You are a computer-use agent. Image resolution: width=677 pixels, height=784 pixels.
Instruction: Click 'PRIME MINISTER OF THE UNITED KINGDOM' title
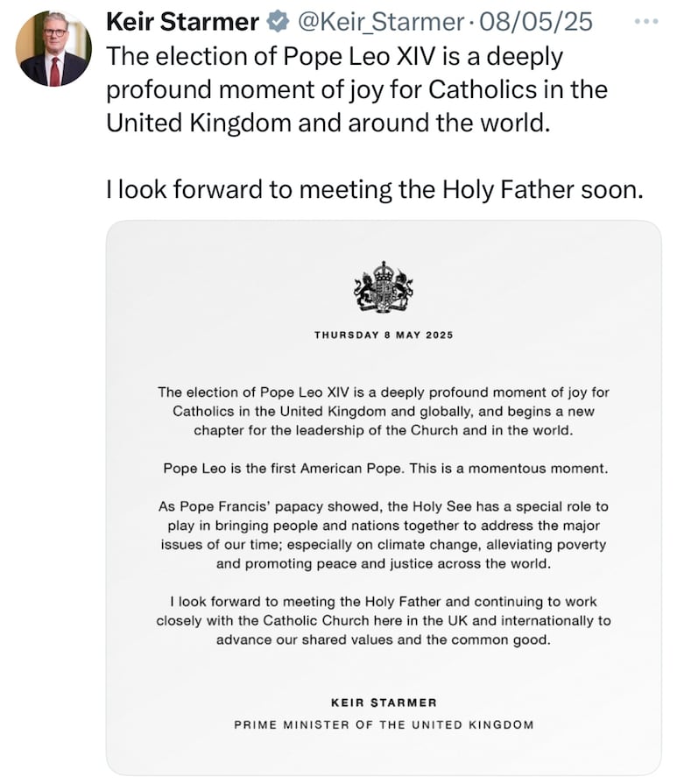384,725
